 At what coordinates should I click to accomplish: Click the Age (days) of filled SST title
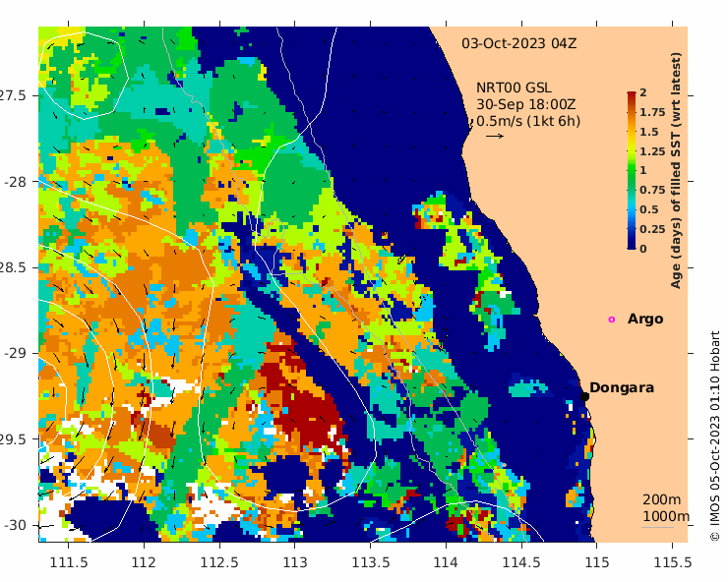pyautogui.click(x=677, y=170)
